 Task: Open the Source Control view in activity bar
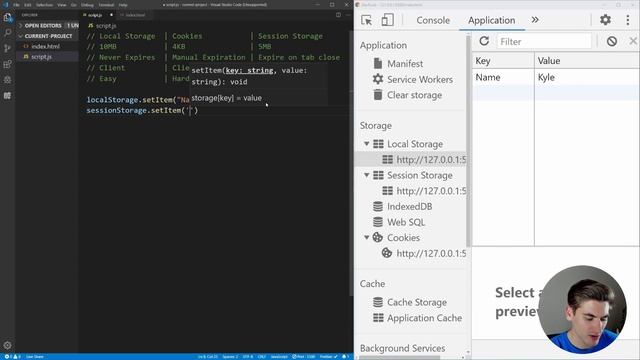click(x=7, y=48)
